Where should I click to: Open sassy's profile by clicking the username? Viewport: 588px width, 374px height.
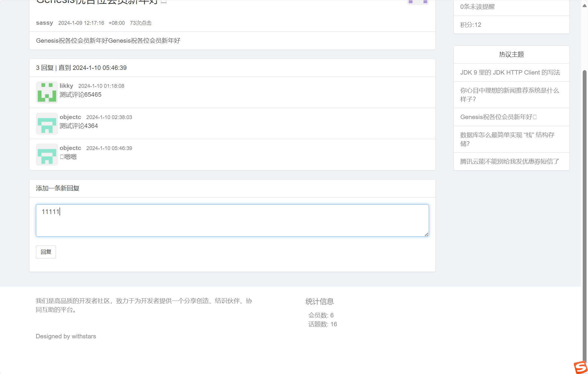tap(44, 23)
